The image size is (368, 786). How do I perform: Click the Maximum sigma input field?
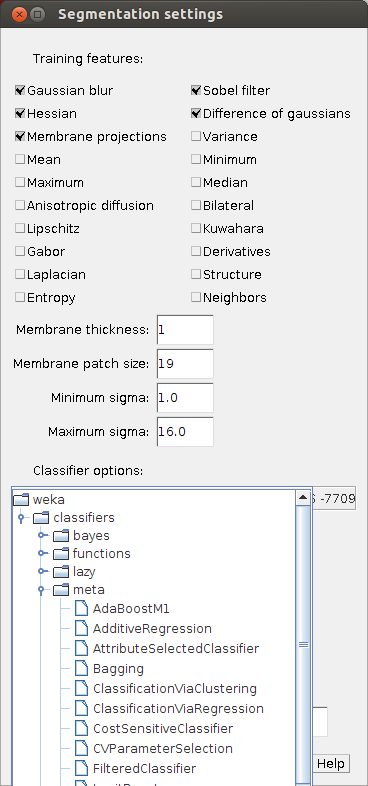(185, 432)
